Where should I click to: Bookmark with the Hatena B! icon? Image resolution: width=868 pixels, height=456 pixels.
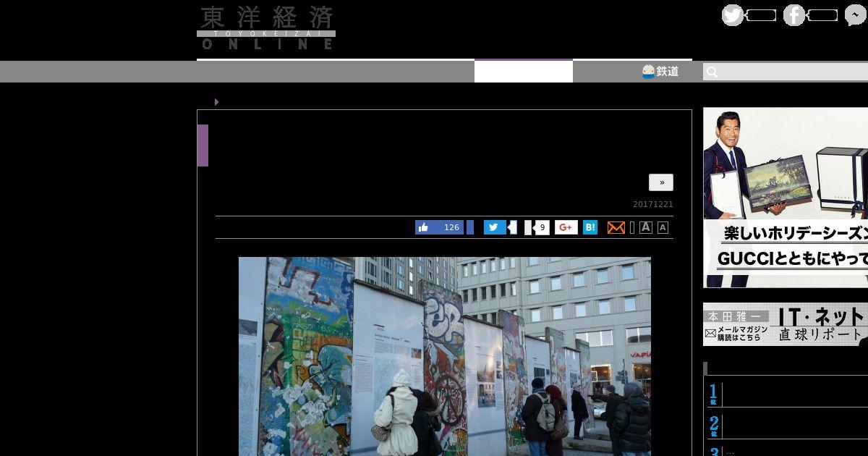pyautogui.click(x=590, y=227)
